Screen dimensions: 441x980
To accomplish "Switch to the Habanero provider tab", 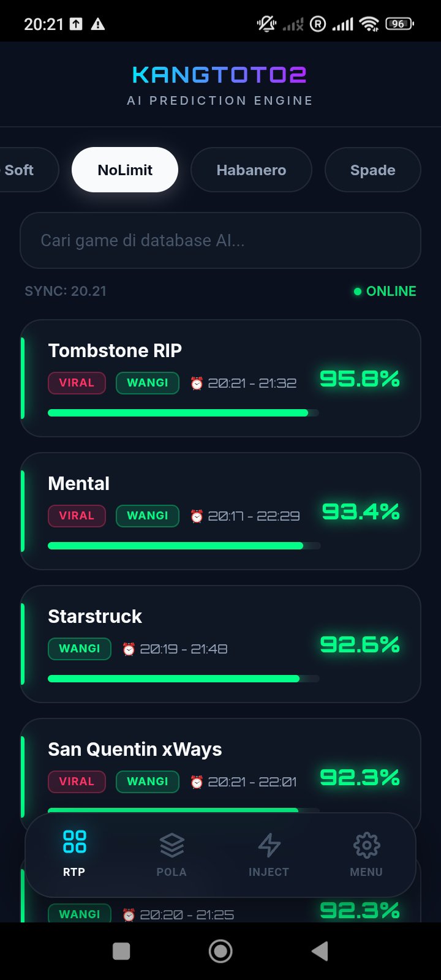I will (251, 170).
